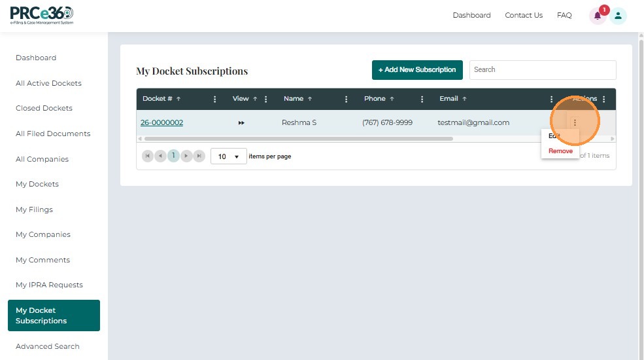
Task: Open All Filed Documents in the sidebar
Action: [53, 134]
